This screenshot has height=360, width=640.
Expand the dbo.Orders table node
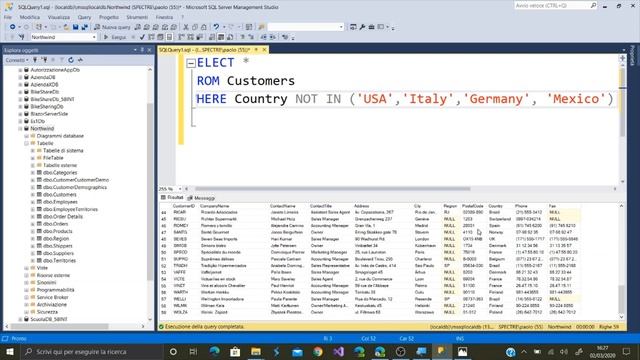(33, 224)
